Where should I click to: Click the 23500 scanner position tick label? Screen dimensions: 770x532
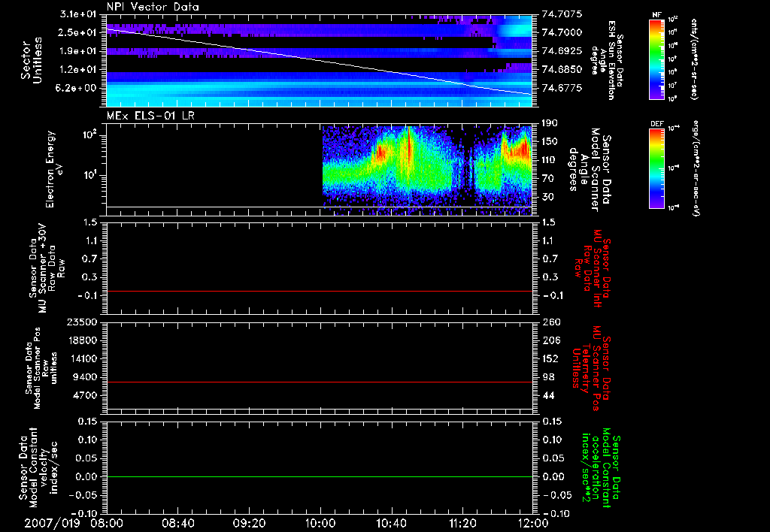[81, 322]
